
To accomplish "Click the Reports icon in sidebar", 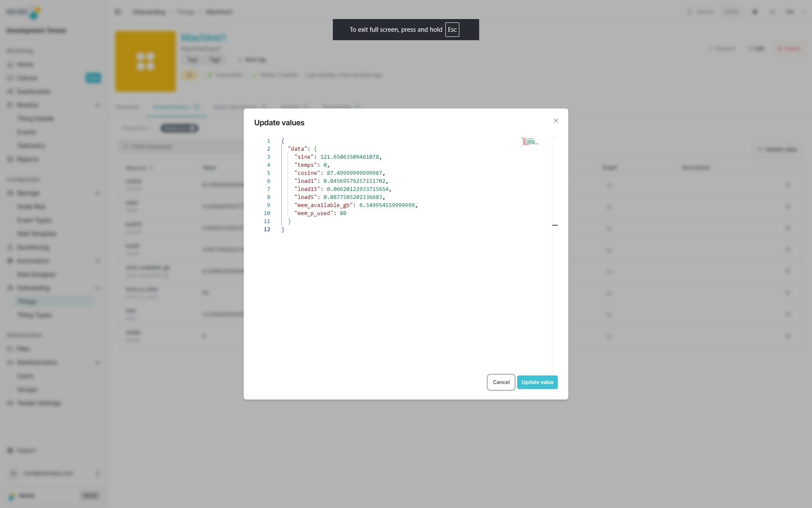I will pos(10,159).
